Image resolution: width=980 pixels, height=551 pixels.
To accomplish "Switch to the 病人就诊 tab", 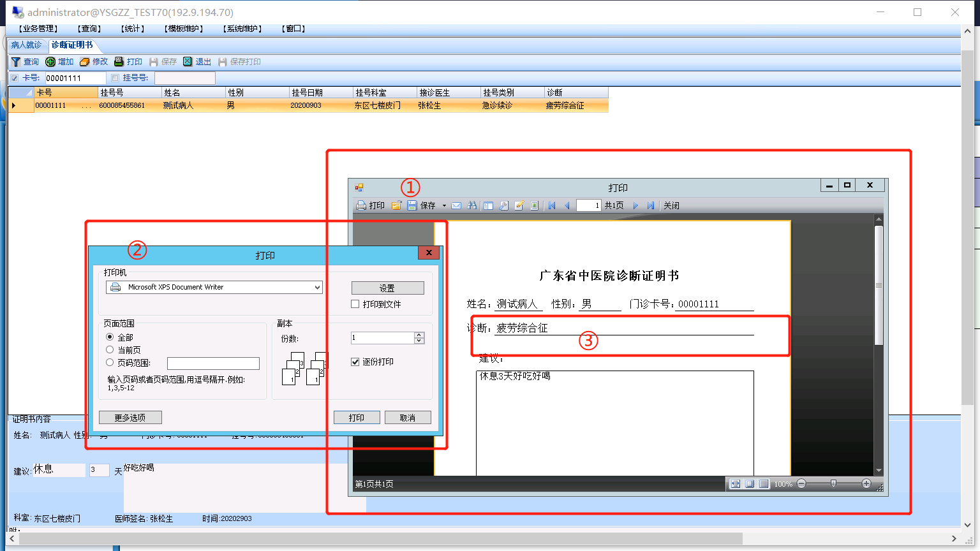I will [x=26, y=45].
